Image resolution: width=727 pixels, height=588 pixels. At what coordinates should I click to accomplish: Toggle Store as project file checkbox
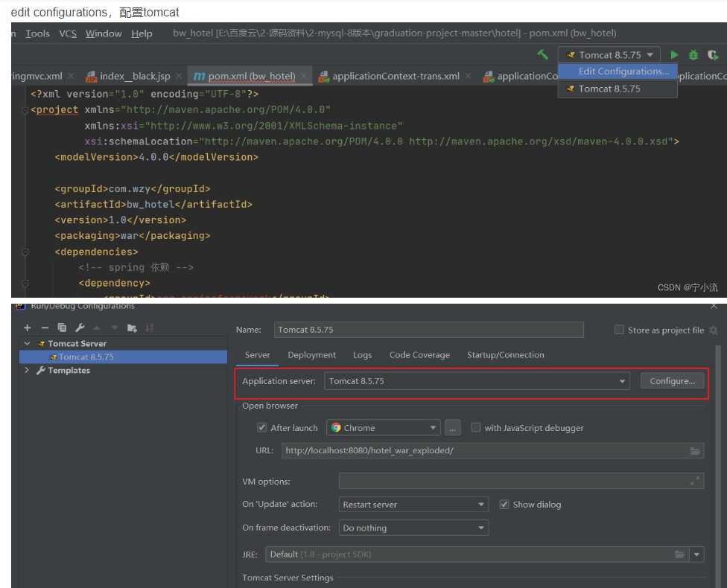click(619, 330)
